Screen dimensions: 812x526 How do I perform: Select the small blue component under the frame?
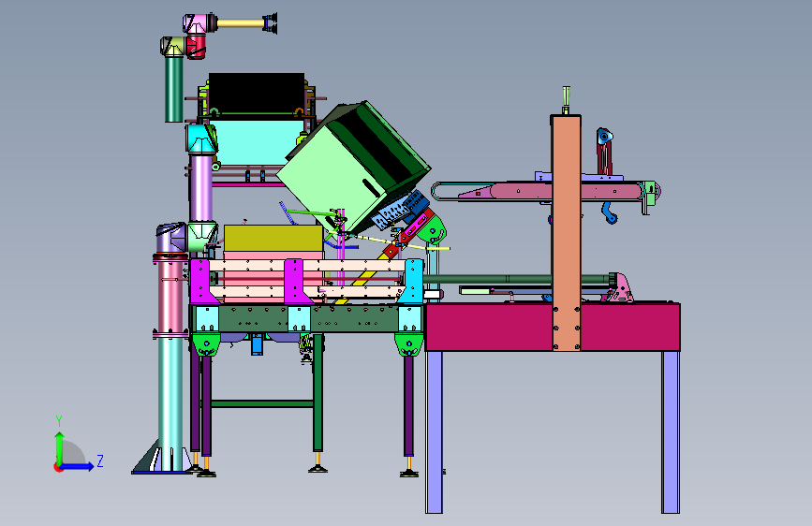click(257, 344)
